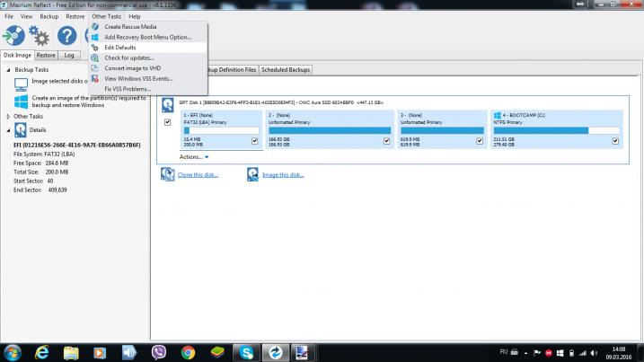Click the Create Rescue Media menu icon
Image resolution: width=644 pixels, height=362 pixels.
coord(95,27)
